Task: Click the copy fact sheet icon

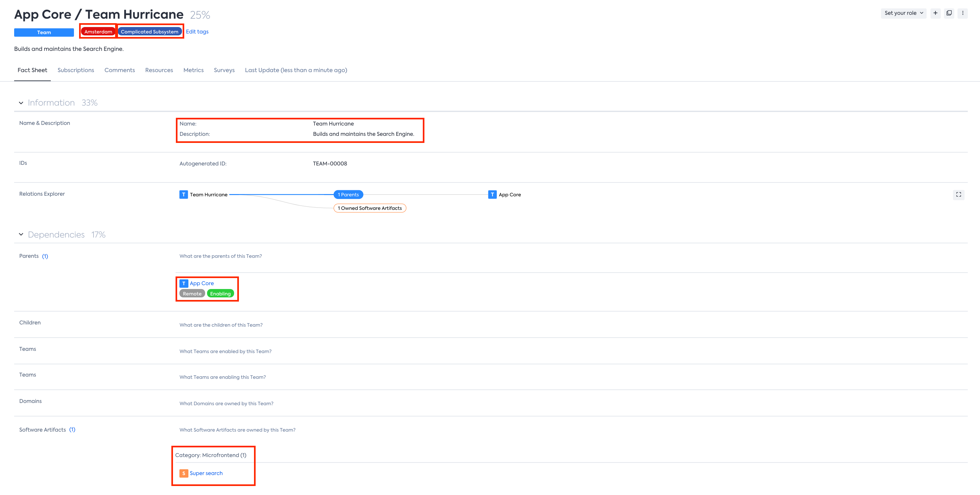Action: tap(949, 13)
